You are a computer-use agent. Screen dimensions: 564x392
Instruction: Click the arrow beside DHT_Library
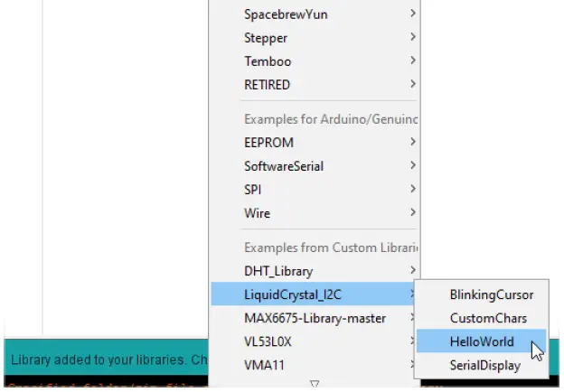click(413, 270)
